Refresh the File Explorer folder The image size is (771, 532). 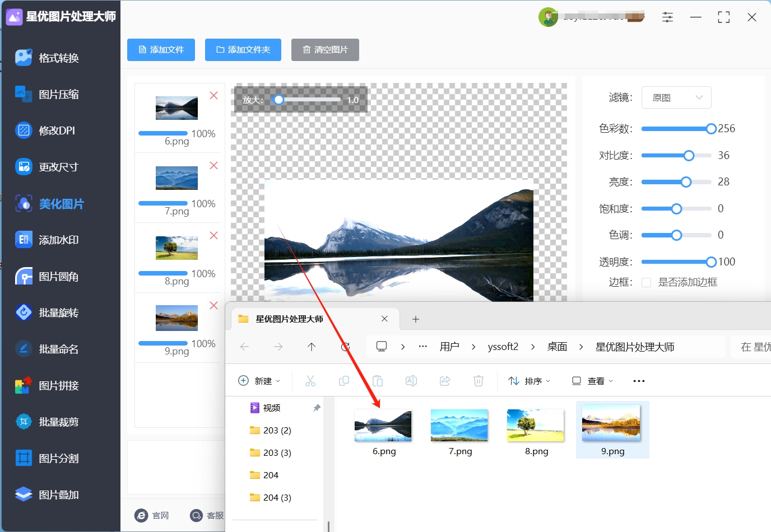[345, 347]
